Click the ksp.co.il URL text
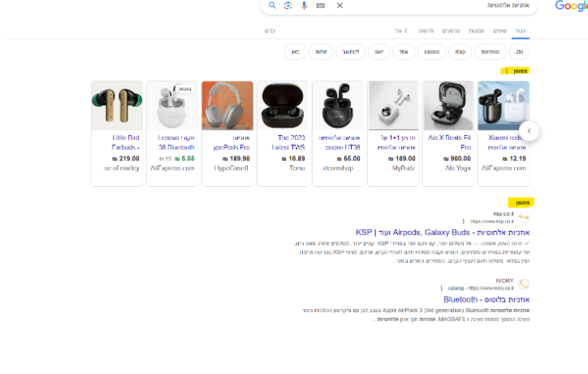Viewport: 588px width, 374px height. [x=492, y=221]
